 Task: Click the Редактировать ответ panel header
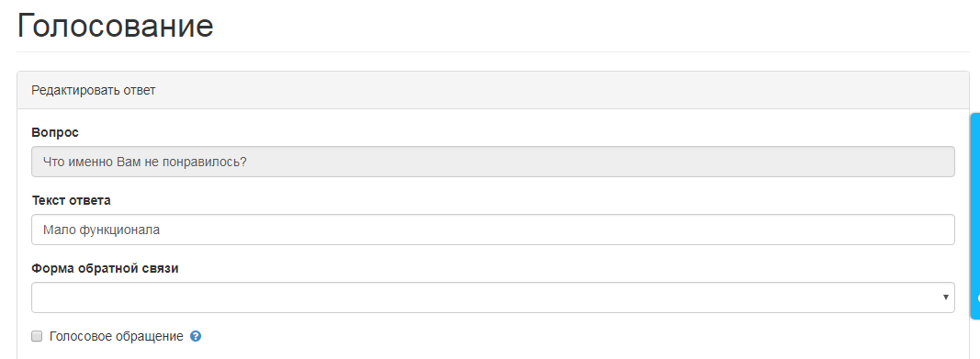pyautogui.click(x=492, y=91)
